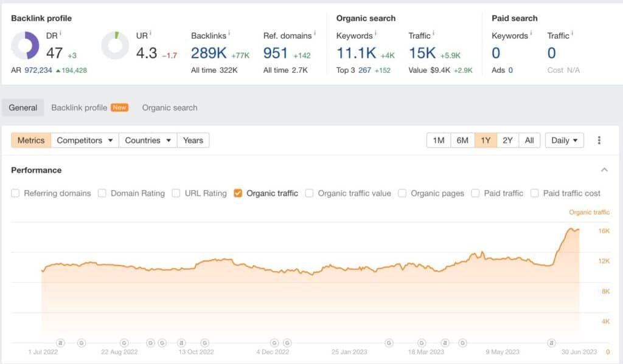Open the info tooltip beside Backlinks
This screenshot has width=623, height=364.
pos(229,33)
